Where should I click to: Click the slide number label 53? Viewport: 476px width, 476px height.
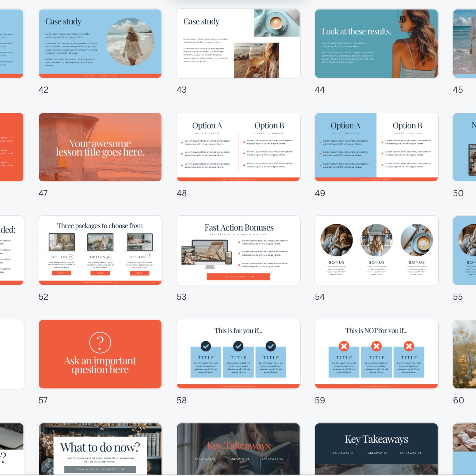tap(182, 297)
